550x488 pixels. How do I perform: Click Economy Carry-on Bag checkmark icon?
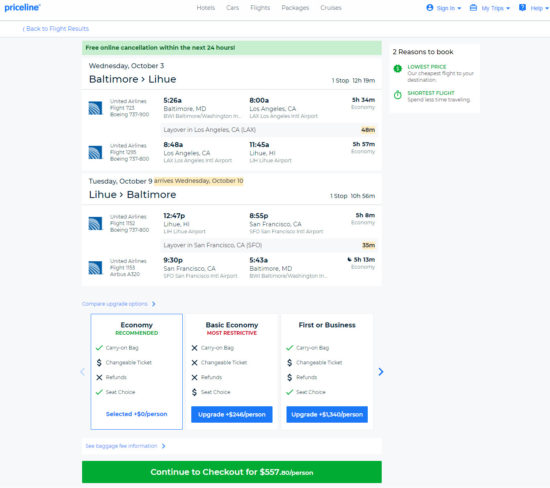point(99,348)
